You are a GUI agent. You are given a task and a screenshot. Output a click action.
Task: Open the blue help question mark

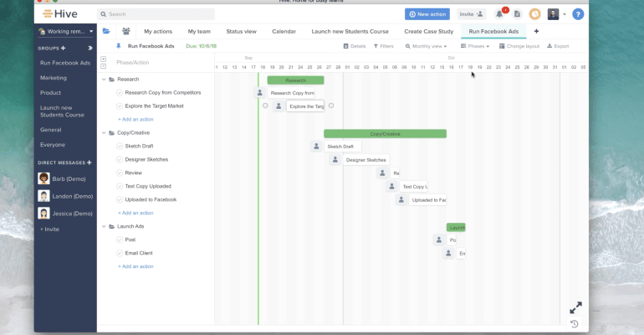[578, 14]
